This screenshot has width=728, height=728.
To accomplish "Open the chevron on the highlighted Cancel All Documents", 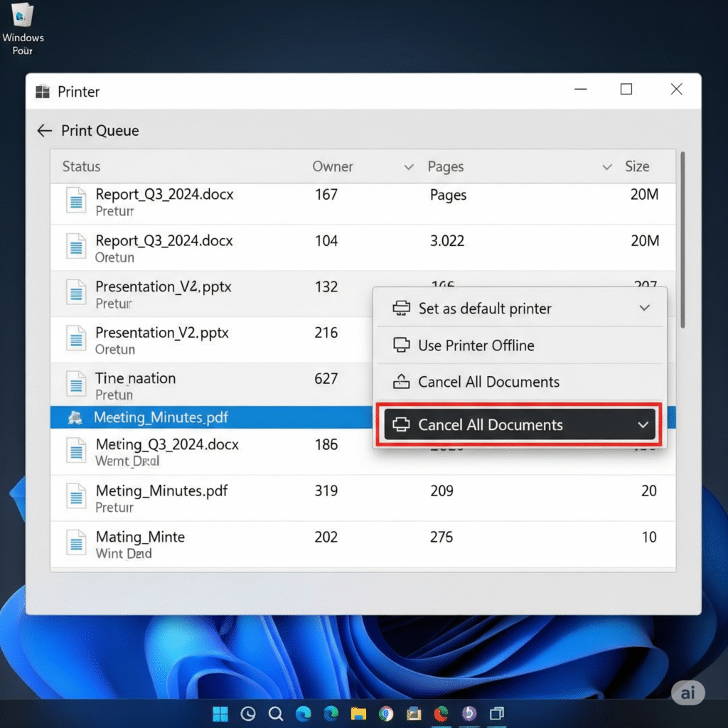I will click(x=643, y=424).
